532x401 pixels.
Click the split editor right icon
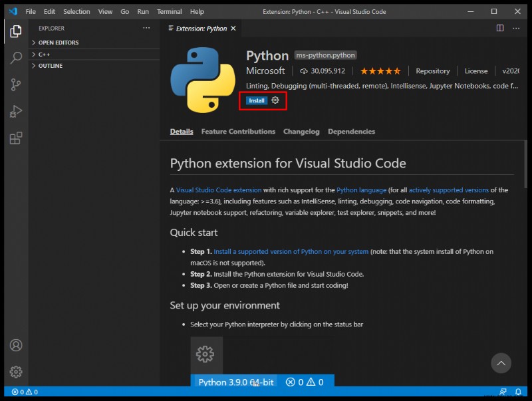(x=500, y=28)
